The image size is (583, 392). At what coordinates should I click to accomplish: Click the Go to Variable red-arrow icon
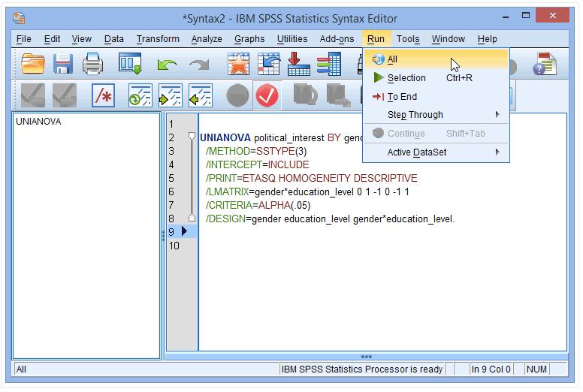298,64
